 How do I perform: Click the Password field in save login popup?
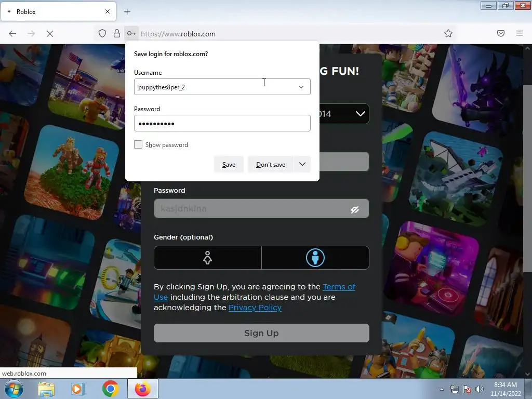coord(222,123)
